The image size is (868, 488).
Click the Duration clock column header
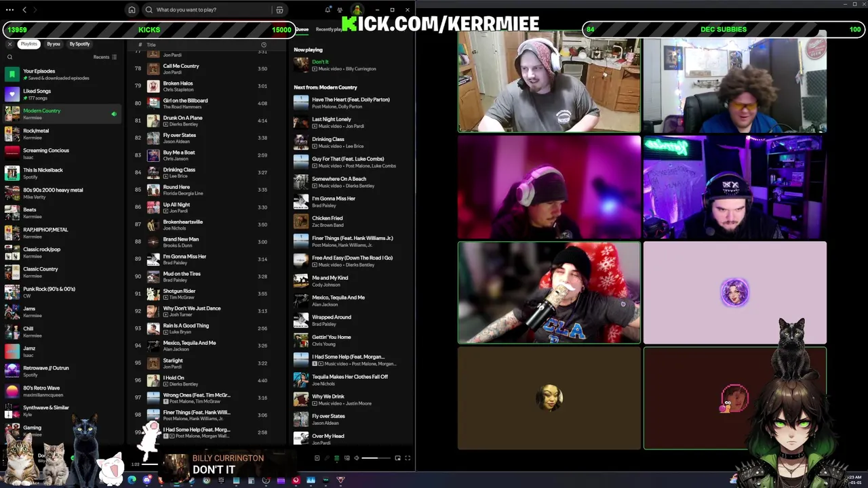click(x=264, y=45)
